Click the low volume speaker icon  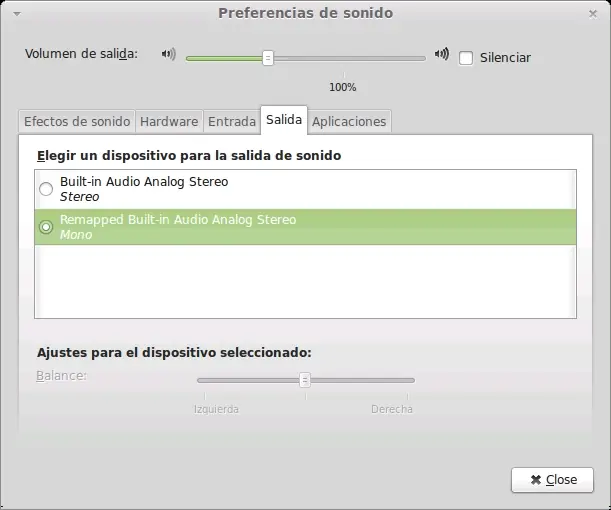[169, 54]
